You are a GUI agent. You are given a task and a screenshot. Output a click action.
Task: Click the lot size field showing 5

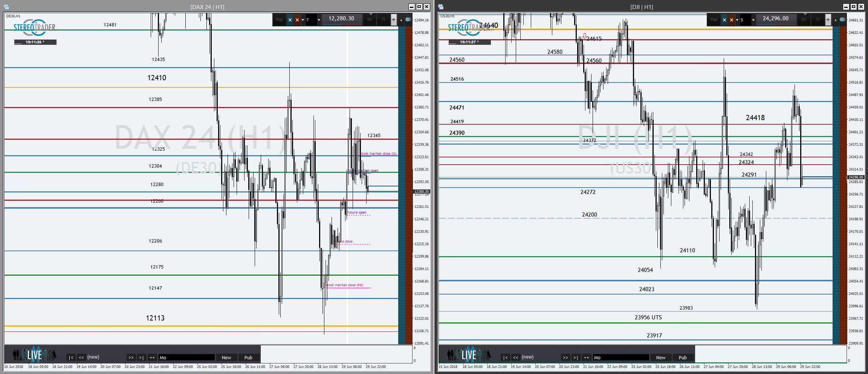coord(745,20)
